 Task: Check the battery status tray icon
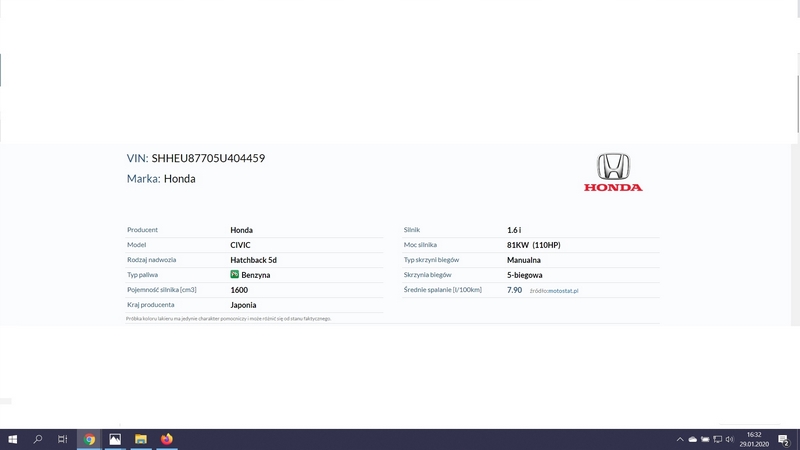coord(705,439)
